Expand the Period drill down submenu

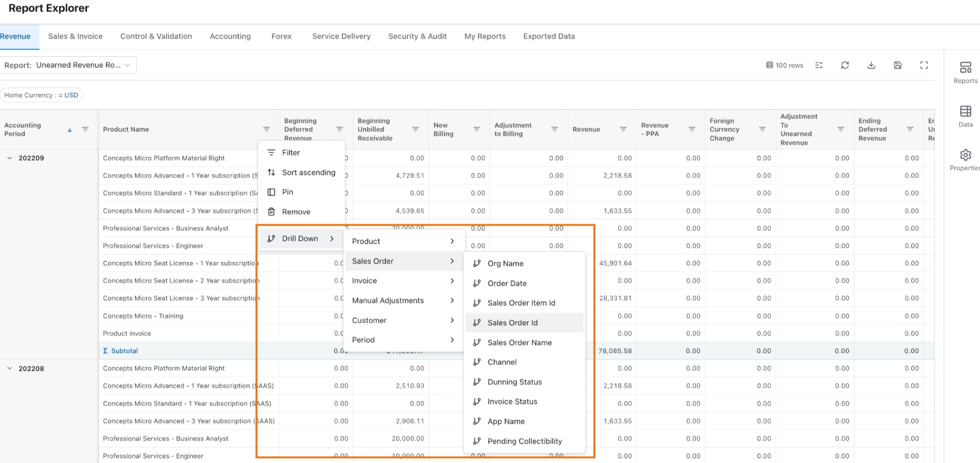[x=403, y=340]
